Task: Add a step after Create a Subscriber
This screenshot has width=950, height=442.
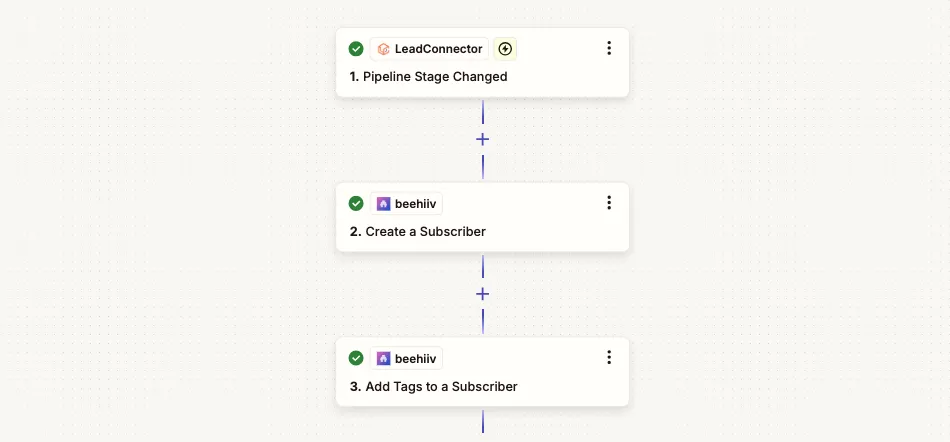Action: coord(482,294)
